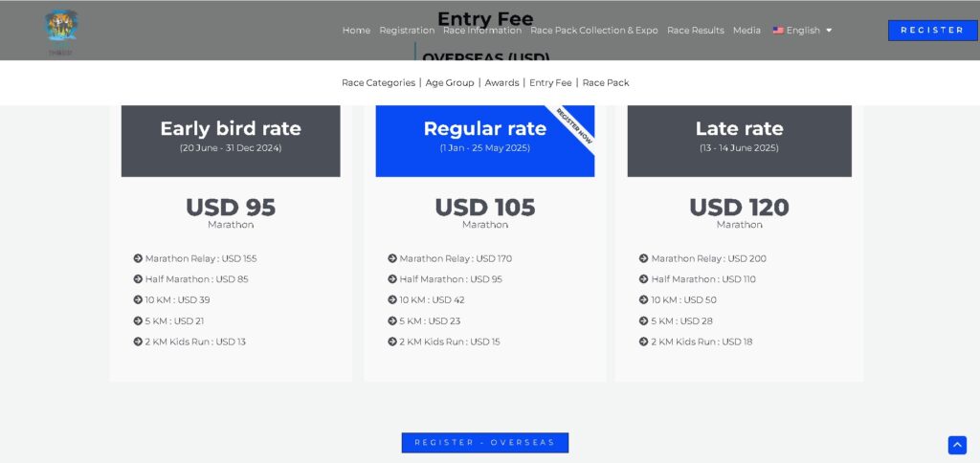This screenshot has width=980, height=463.
Task: Open the Race Results page
Action: (x=696, y=30)
